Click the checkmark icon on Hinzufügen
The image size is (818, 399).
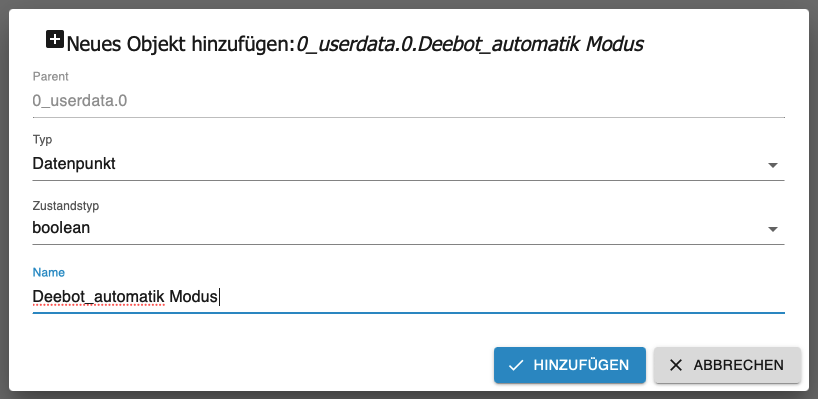click(x=516, y=365)
